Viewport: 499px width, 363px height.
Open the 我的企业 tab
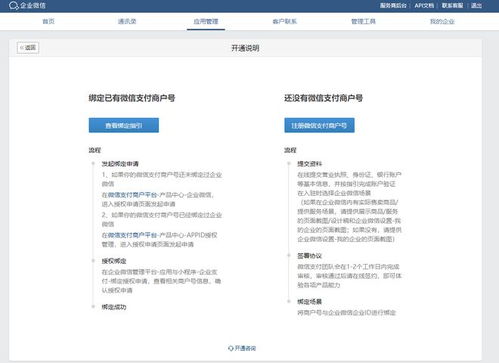click(x=442, y=21)
